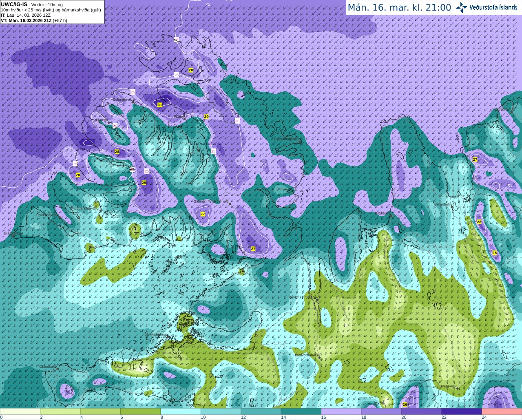This screenshot has height=420, width=522.
Task: Click the Bíldudalsflugvöllur station label
Action: pos(85,208)
